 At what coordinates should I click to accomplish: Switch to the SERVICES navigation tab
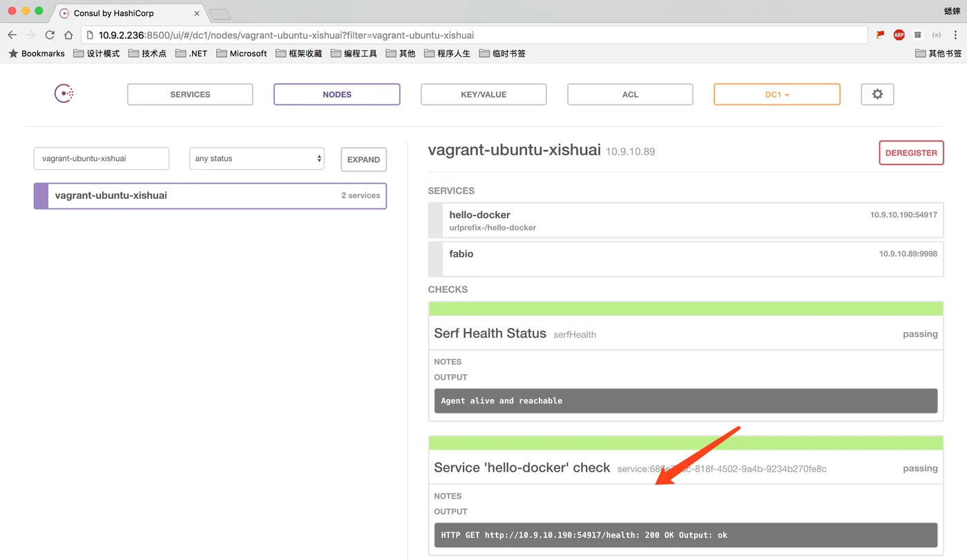coord(190,95)
